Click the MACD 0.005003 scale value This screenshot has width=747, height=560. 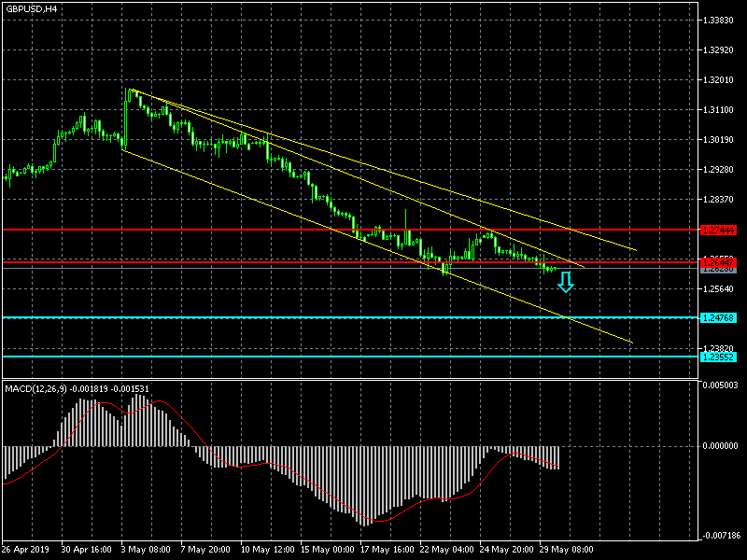722,384
